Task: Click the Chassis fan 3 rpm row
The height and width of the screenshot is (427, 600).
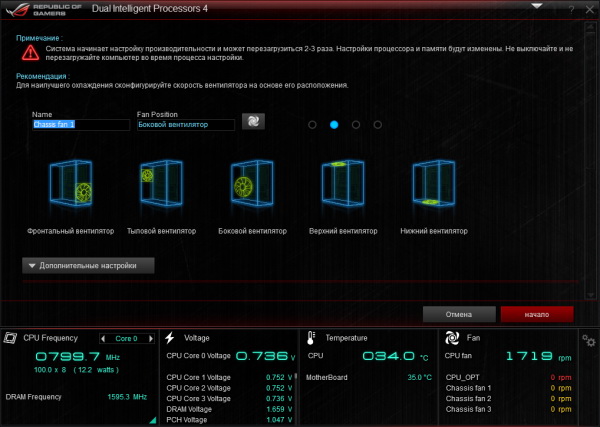Action: pos(509,409)
